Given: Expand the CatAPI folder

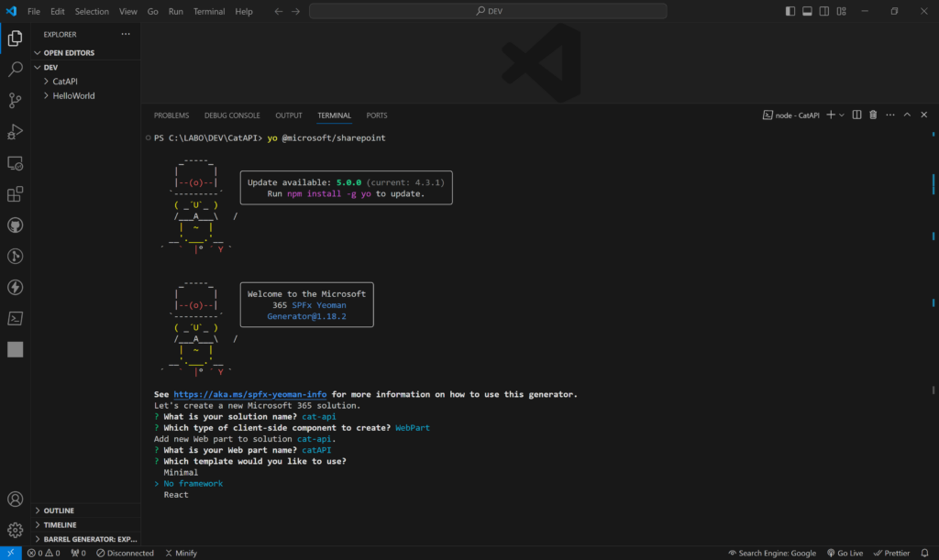Looking at the screenshot, I should [86, 82].
